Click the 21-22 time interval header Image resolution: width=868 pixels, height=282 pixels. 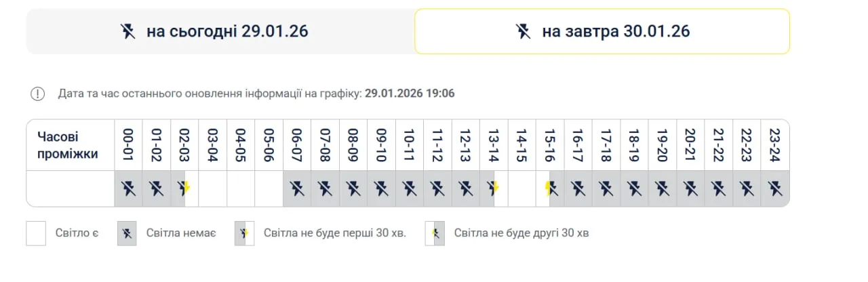pyautogui.click(x=719, y=144)
